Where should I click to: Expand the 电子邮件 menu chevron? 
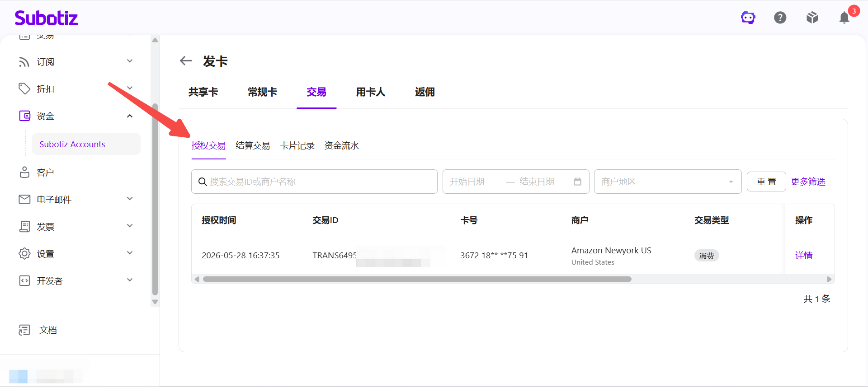pyautogui.click(x=130, y=199)
